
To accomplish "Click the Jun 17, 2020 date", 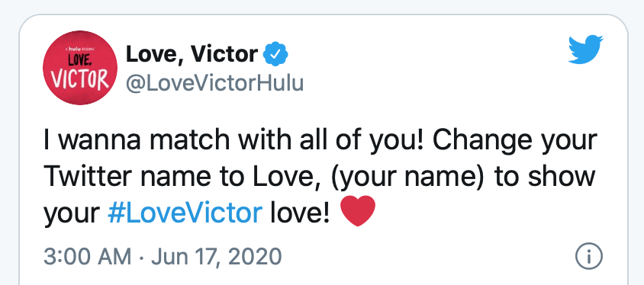I will [217, 256].
